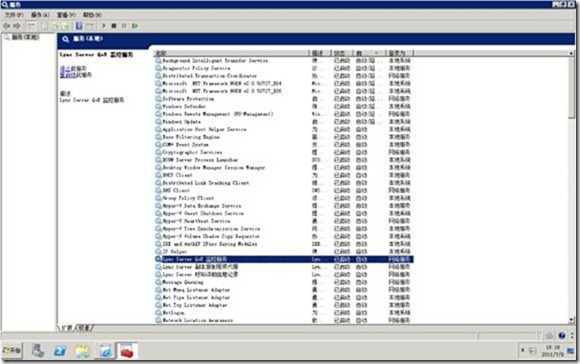Click the service list scroll up arrow
This screenshot has height=364, width=580.
click(571, 54)
